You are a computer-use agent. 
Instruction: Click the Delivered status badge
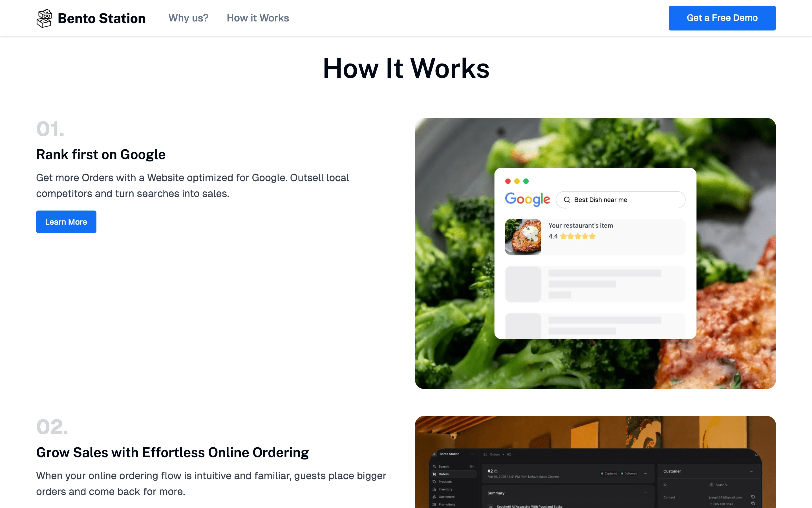coord(629,473)
